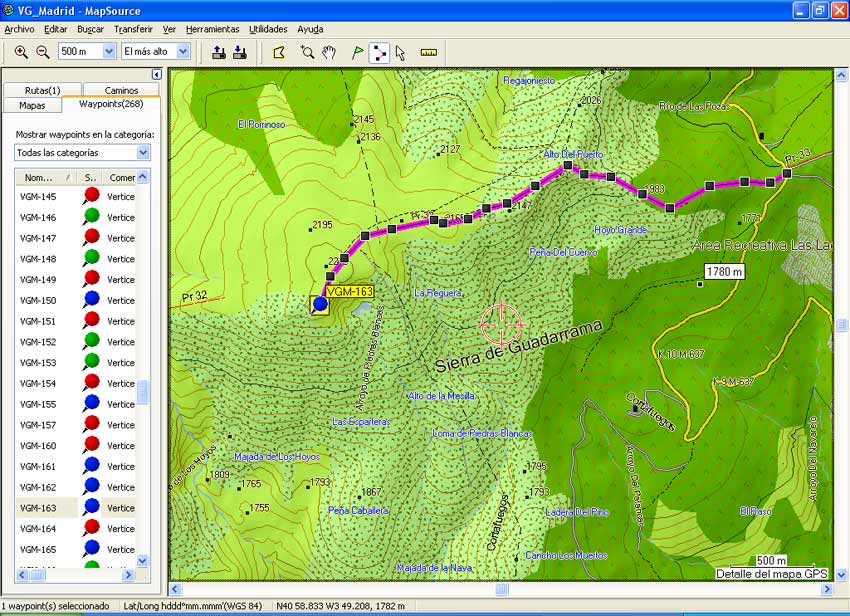Activate the zoom tool with magnifier
The image size is (850, 616).
click(x=307, y=53)
